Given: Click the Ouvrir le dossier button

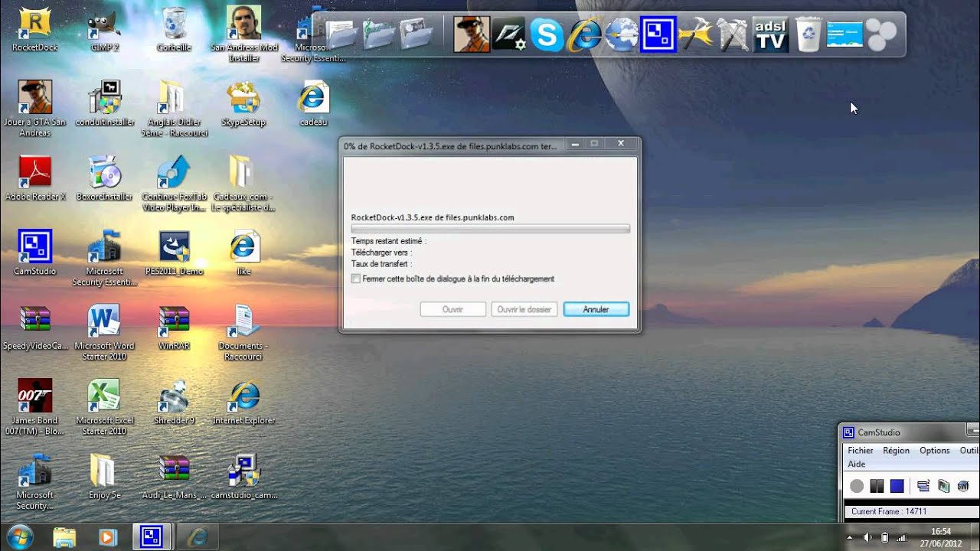Looking at the screenshot, I should click(x=524, y=309).
